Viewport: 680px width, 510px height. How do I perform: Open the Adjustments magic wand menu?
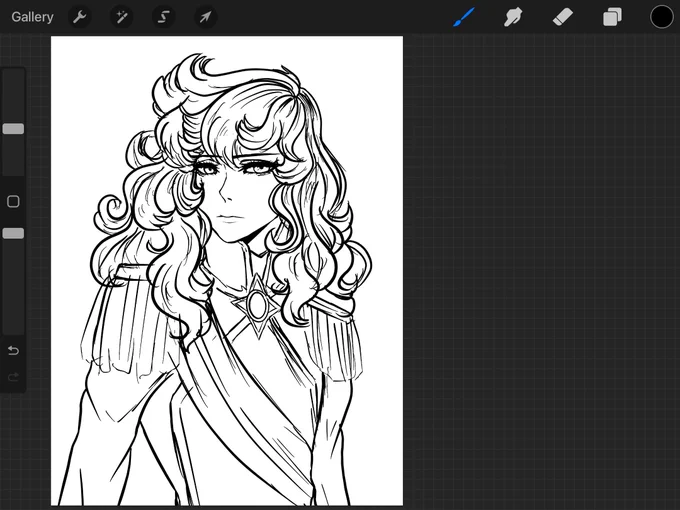pos(121,17)
